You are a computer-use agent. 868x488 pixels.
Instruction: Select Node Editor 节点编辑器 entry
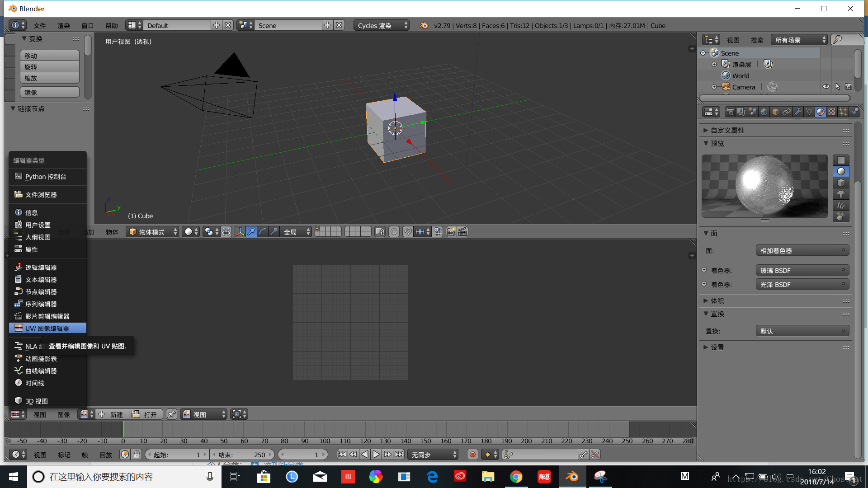point(47,291)
